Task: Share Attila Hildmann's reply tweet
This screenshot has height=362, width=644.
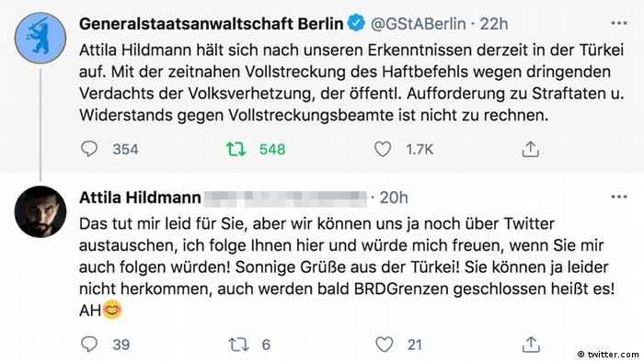Action: [531, 345]
